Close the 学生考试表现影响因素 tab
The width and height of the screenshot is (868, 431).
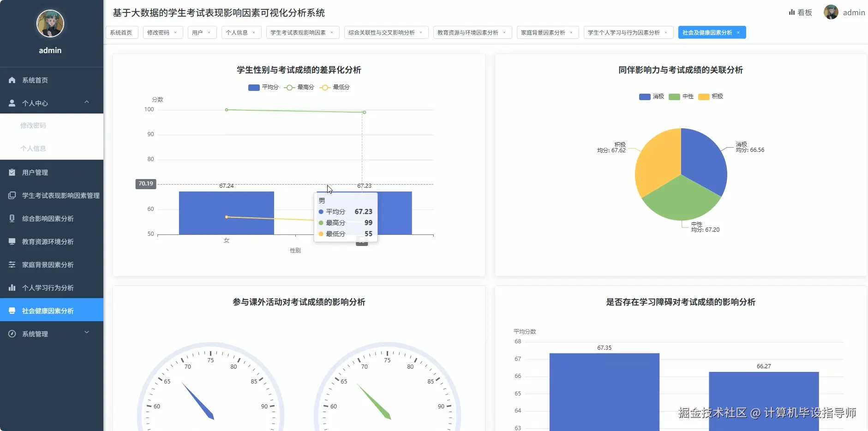pyautogui.click(x=332, y=33)
